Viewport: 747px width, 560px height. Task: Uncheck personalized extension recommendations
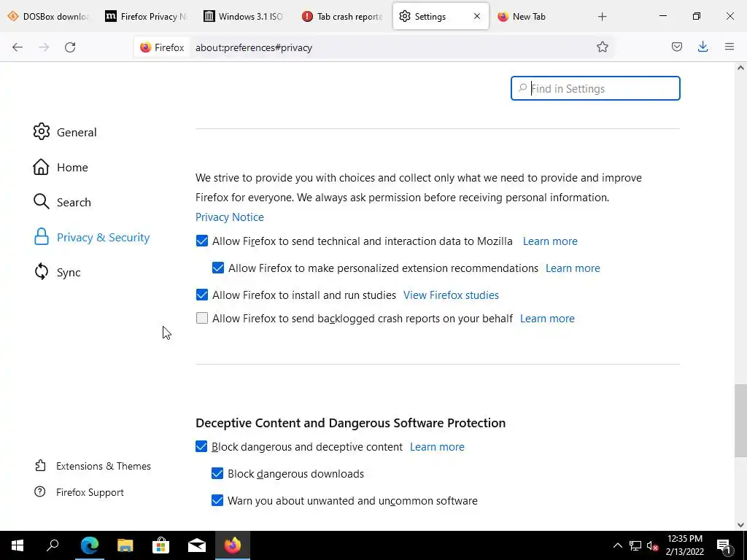[x=218, y=268]
